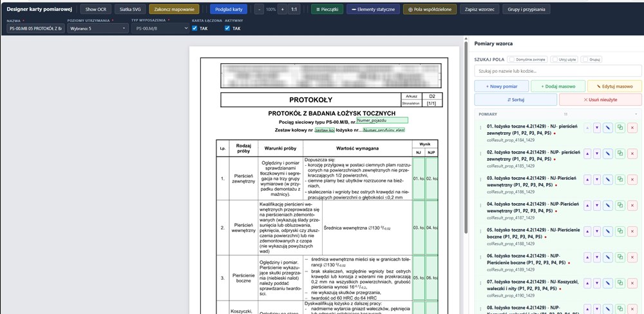Grab drag handle of measurement 02
This screenshot has width=644, height=314.
click(x=480, y=154)
